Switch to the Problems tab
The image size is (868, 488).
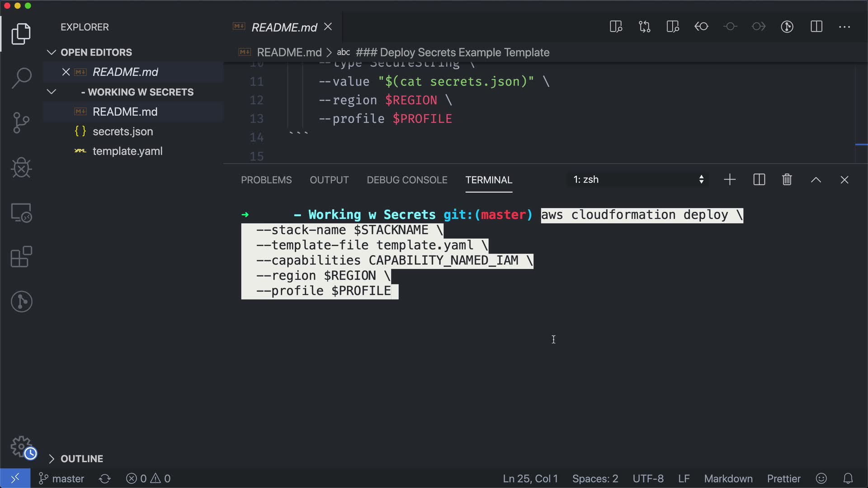point(266,180)
